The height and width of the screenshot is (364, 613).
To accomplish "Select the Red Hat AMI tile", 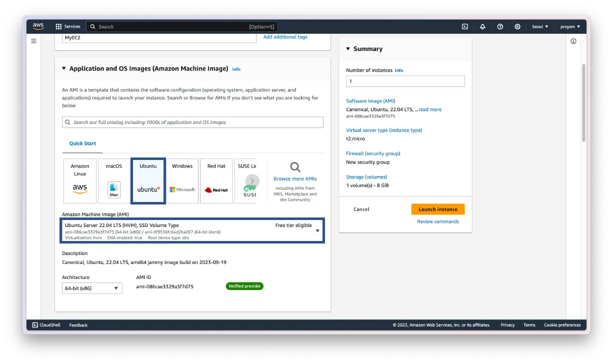I will [x=216, y=181].
